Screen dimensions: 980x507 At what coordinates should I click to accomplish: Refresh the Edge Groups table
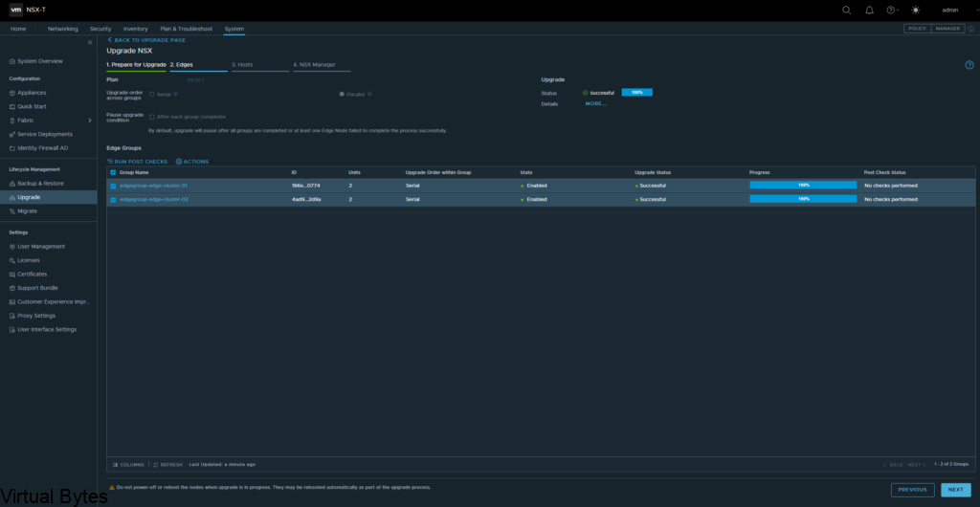168,465
